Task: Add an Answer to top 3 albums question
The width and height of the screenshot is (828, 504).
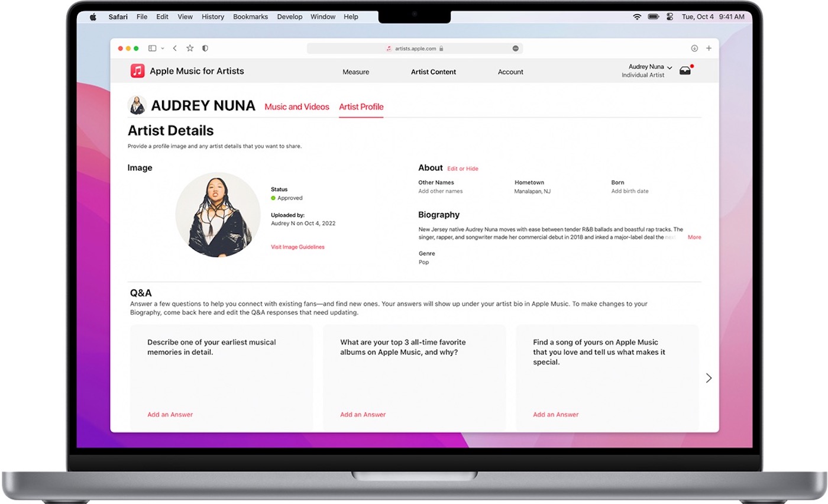Action: pos(363,415)
